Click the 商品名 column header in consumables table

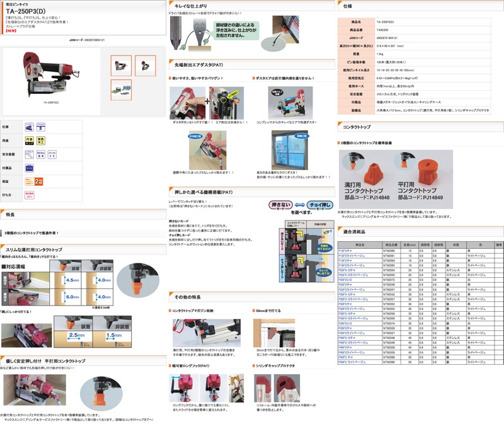(360, 245)
